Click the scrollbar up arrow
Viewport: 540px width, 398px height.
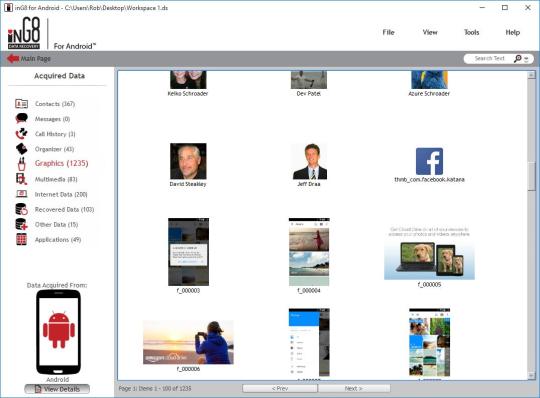[531, 75]
